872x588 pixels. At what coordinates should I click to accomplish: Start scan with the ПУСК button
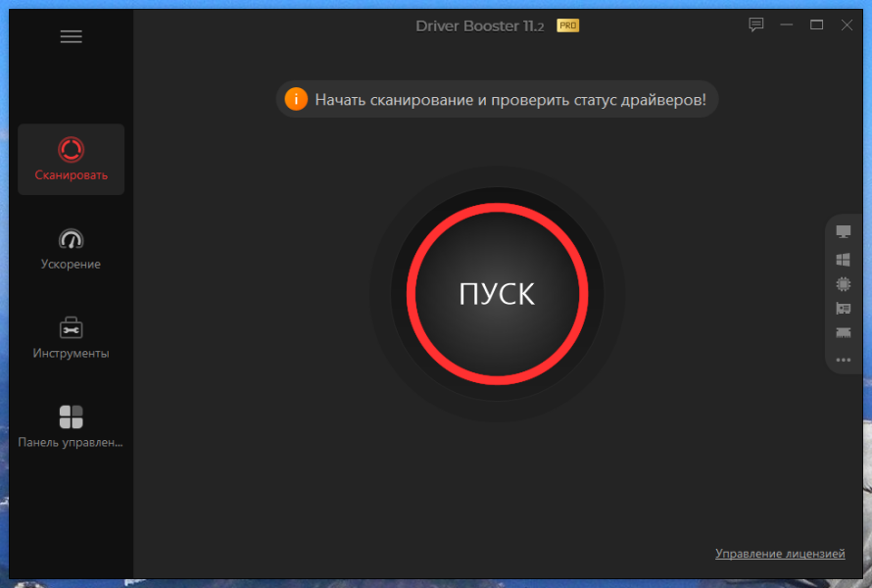[497, 294]
